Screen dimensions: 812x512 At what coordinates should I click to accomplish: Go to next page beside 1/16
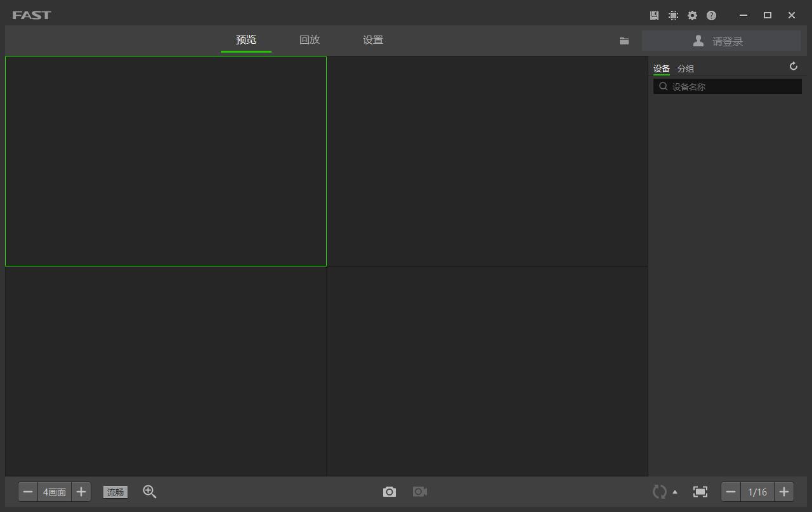784,492
